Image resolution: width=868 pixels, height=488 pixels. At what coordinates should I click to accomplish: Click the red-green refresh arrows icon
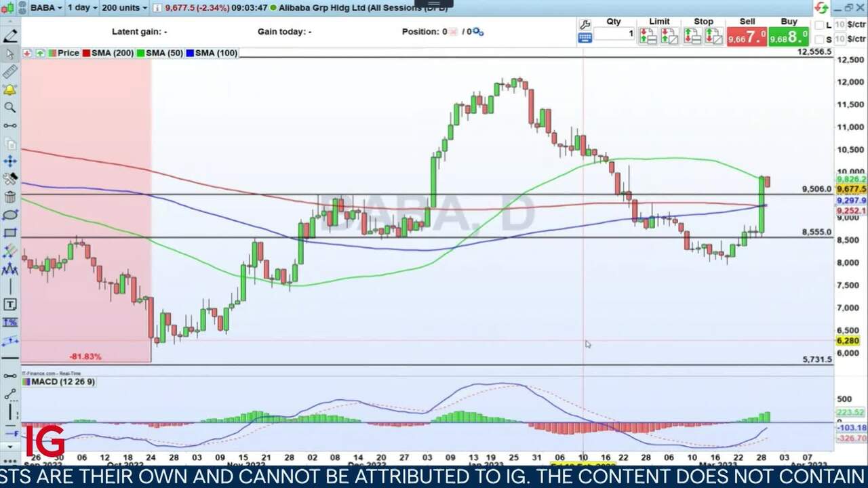(x=821, y=8)
